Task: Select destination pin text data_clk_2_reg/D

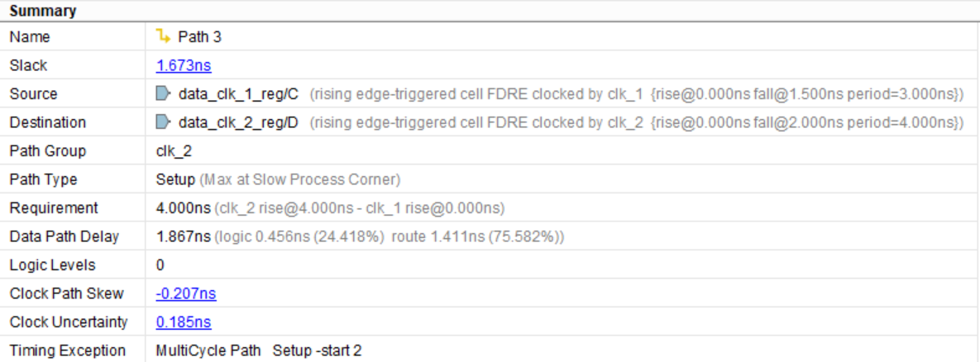Action: coord(240,122)
